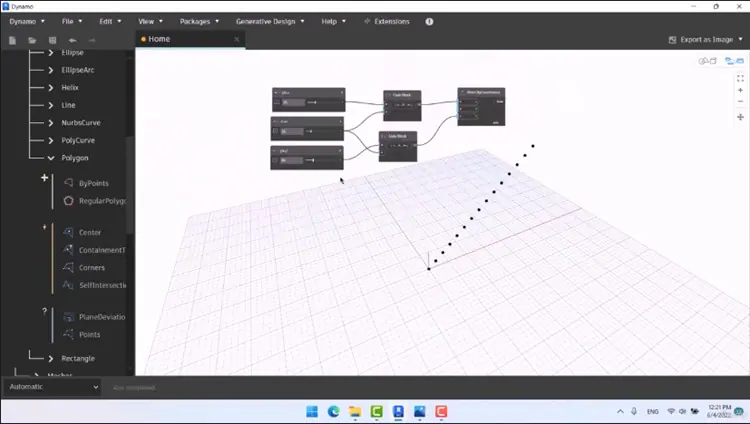Collapse the Polygon library category

pyautogui.click(x=51, y=158)
